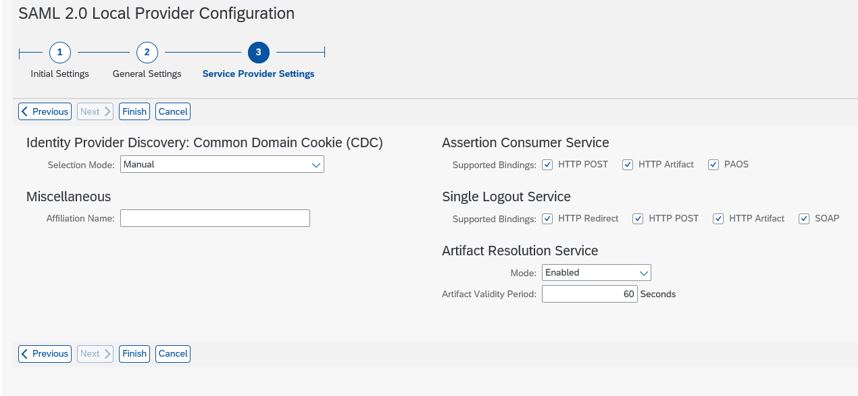858x396 pixels.
Task: Open the General Settings step label
Action: [x=147, y=74]
